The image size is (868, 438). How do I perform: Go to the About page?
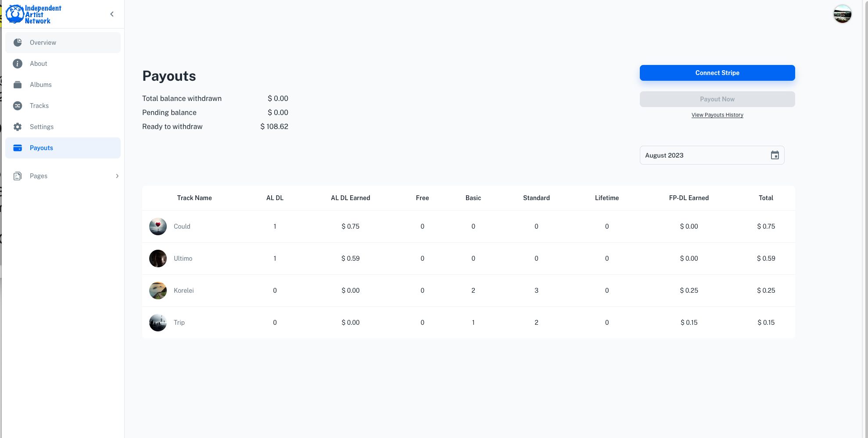[63, 64]
